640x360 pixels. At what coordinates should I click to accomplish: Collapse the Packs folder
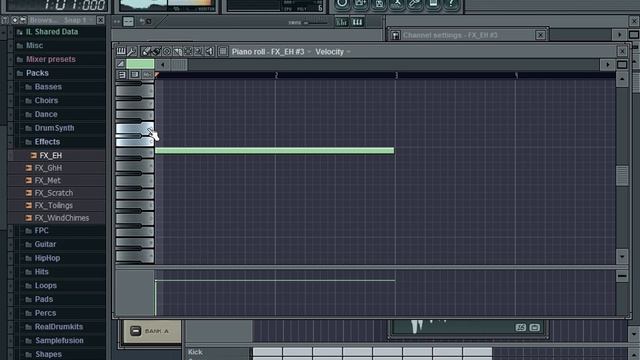click(37, 73)
